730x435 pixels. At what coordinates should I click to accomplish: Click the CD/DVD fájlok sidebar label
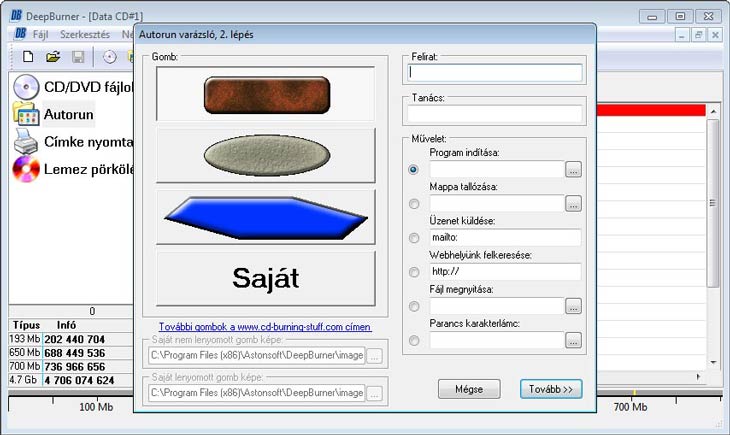[x=88, y=87]
